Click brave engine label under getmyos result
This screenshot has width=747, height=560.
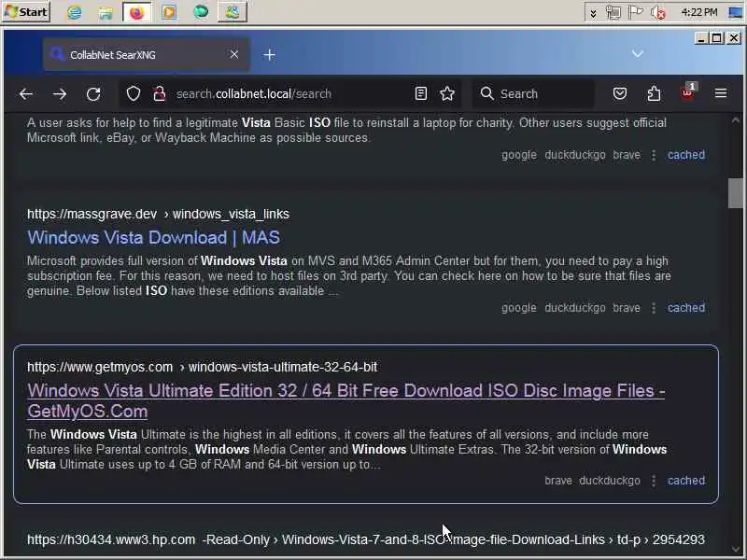[558, 481]
